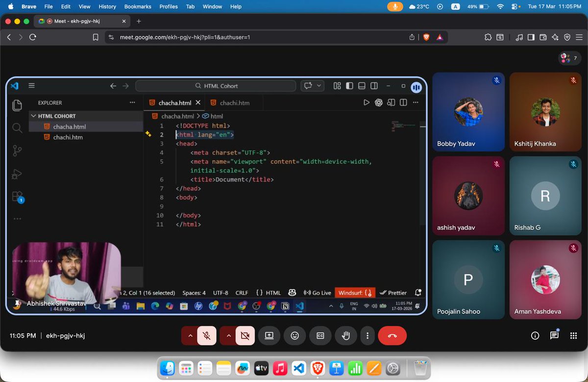Leave the call with red hang-up button

click(392, 335)
